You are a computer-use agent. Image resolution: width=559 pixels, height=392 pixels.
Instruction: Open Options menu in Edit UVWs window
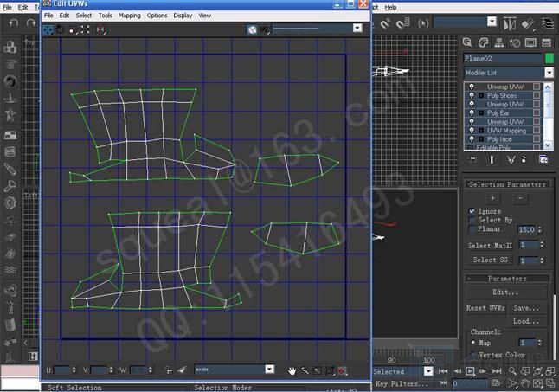[x=157, y=16]
